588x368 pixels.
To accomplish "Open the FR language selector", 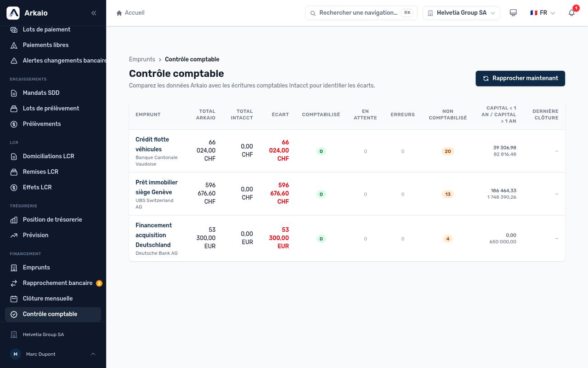I will (x=543, y=13).
